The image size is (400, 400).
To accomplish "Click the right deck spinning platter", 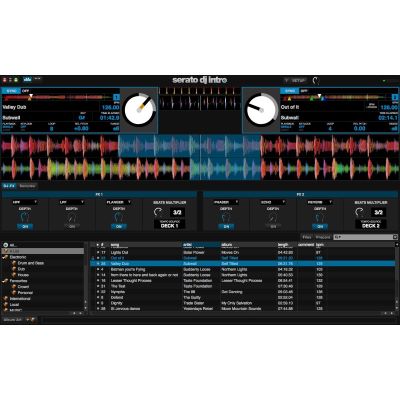I will [261, 109].
